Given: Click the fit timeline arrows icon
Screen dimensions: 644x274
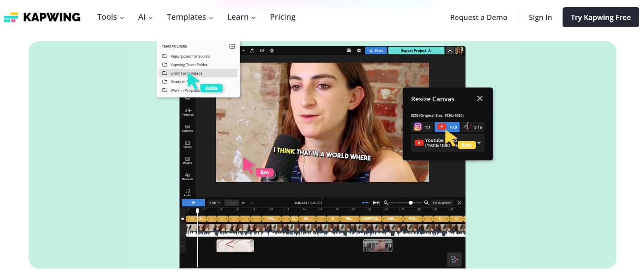Looking at the screenshot, I should (376, 203).
